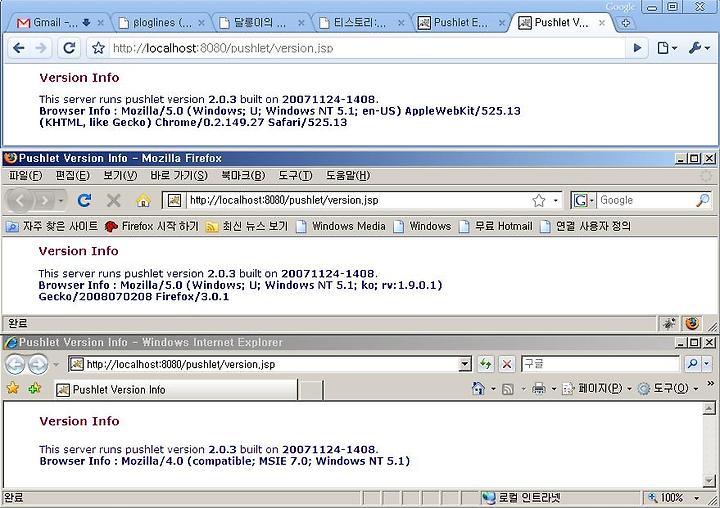Screen dimensions: 720x508
Task: Open Firefox's history dropdown arrow
Action: pyautogui.click(x=61, y=201)
